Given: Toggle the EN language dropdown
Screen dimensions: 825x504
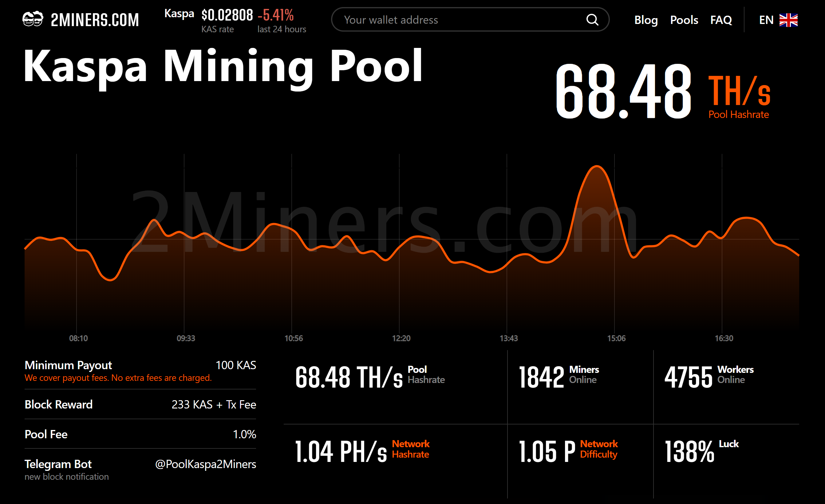Looking at the screenshot, I should coord(778,20).
